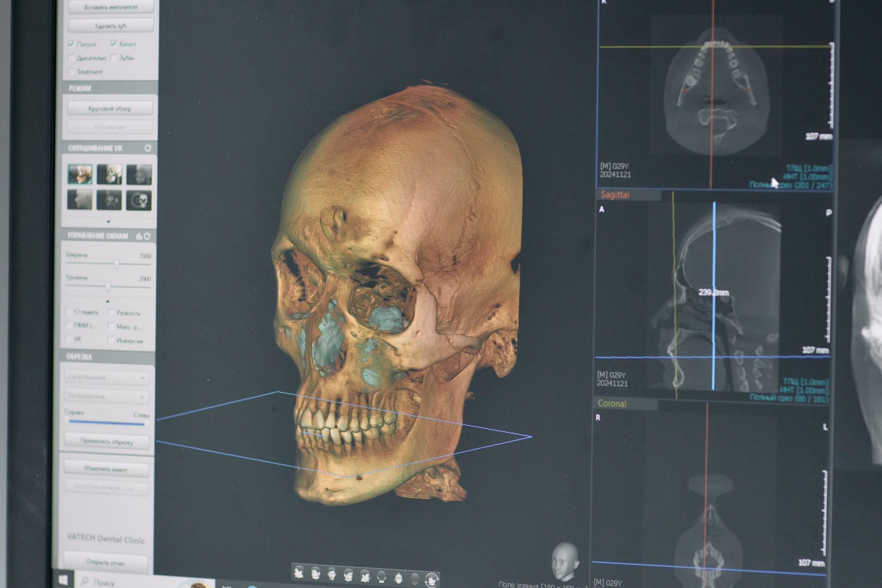Expand more VR coloring presets arrow

109,221
